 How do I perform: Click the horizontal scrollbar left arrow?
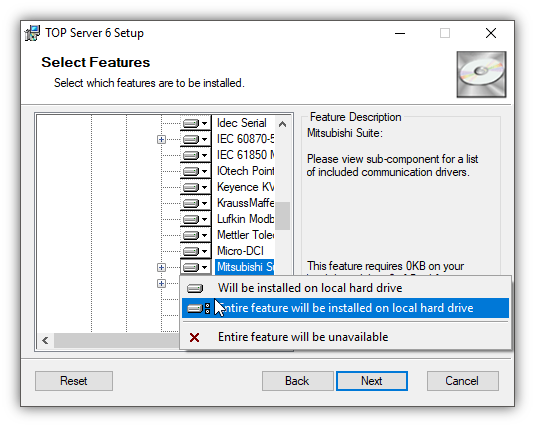tap(45, 340)
